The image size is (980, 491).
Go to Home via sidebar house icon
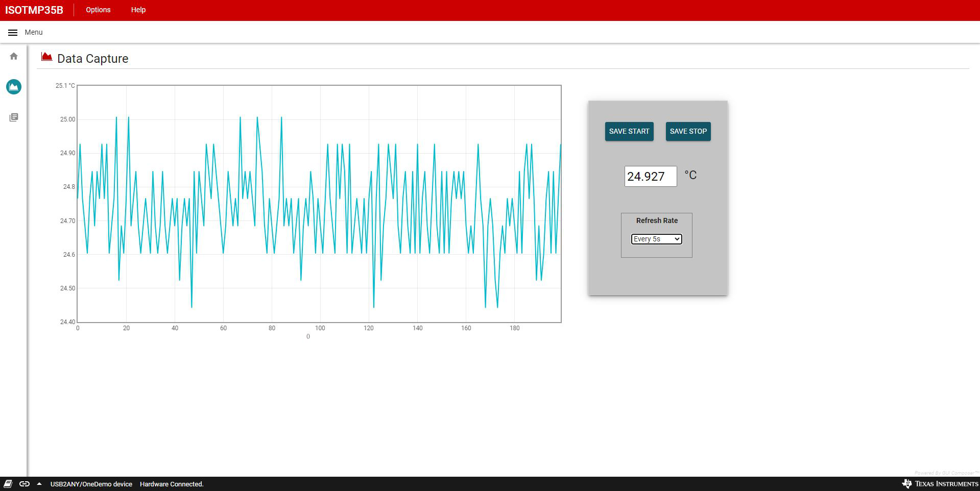(x=14, y=56)
